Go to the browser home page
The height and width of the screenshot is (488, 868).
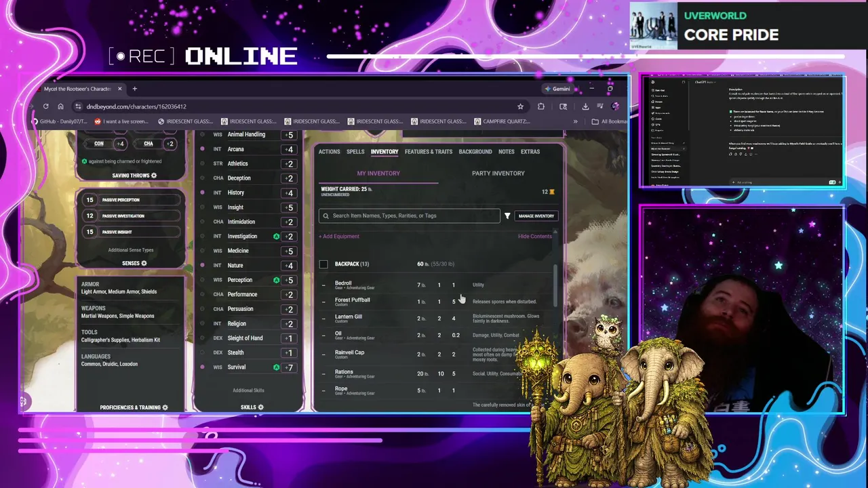tap(60, 106)
